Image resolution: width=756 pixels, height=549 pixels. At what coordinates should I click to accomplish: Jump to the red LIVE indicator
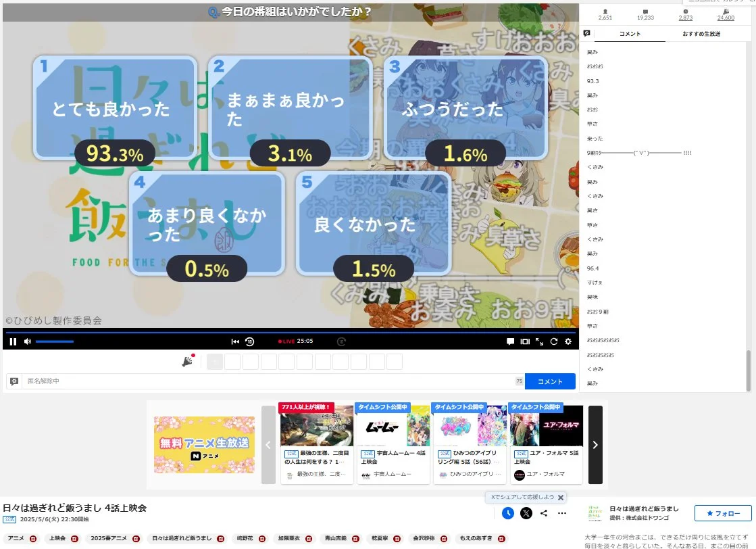pos(286,341)
